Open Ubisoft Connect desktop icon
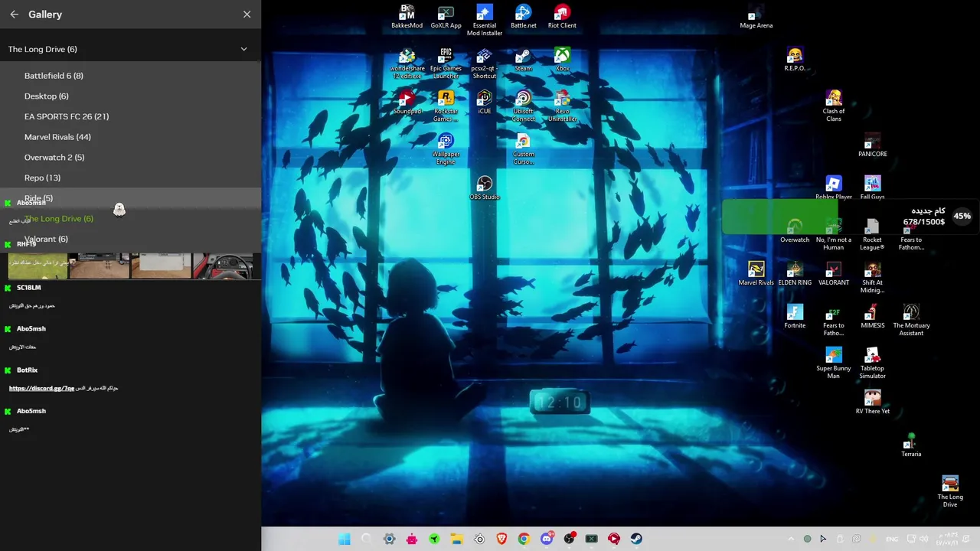The image size is (980, 551). [x=524, y=106]
